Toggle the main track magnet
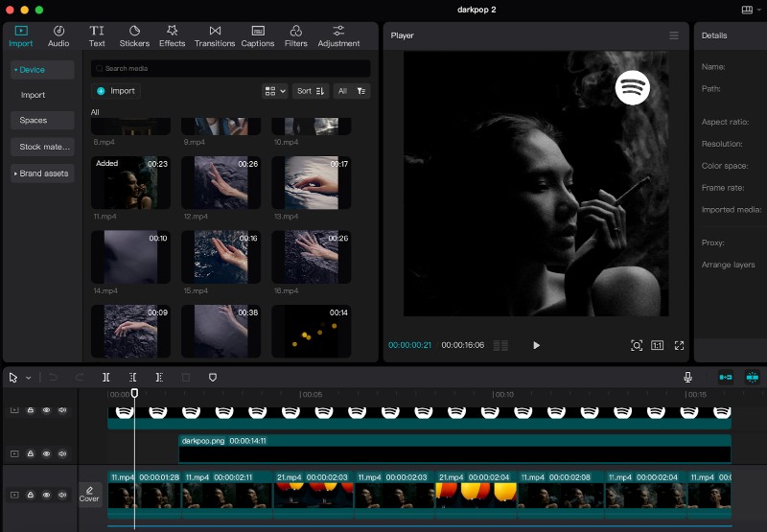 click(726, 377)
